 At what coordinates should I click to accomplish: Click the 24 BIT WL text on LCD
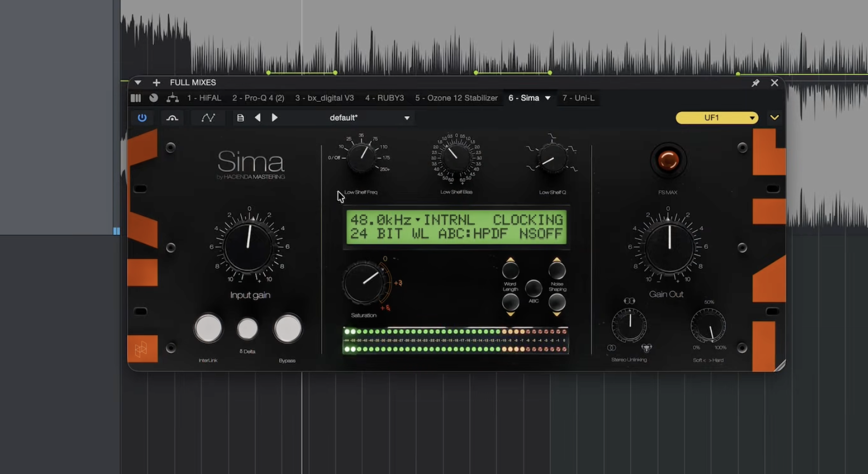pyautogui.click(x=389, y=234)
